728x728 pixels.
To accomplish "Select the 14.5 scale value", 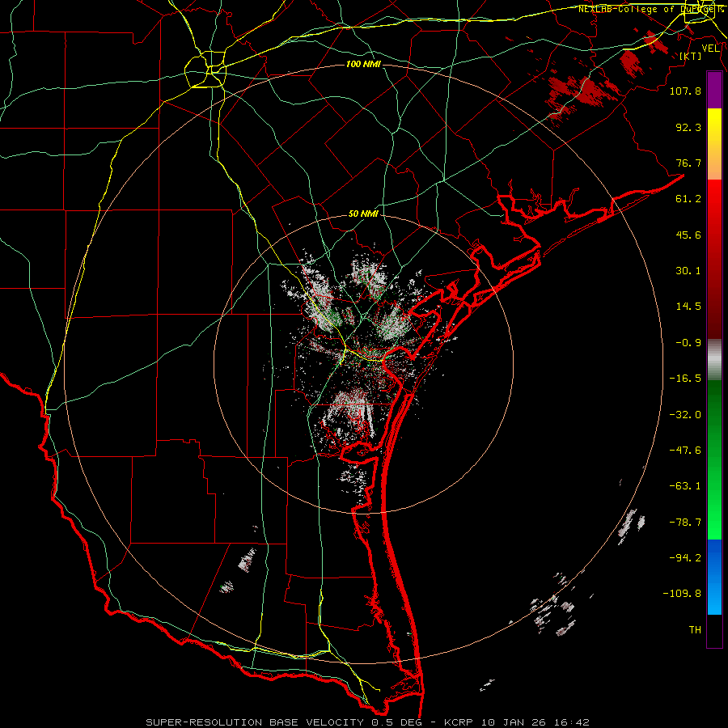I will 688,307.
